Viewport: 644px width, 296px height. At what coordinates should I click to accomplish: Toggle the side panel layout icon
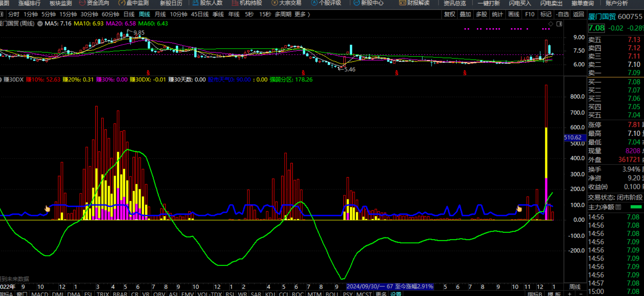[559, 24]
